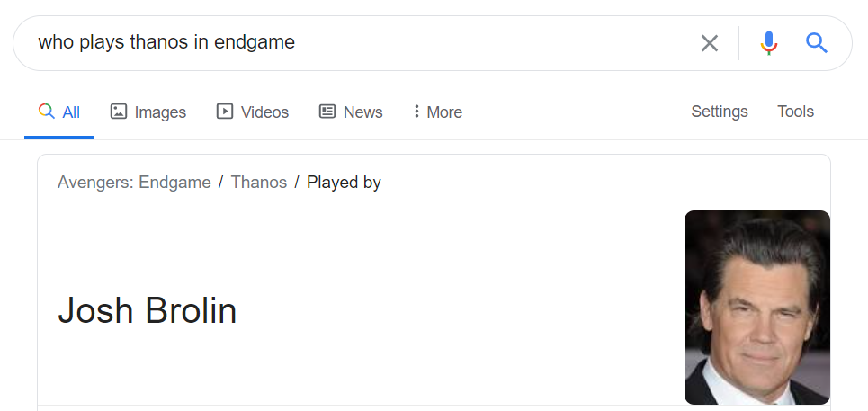Switch to the Videos results tab
This screenshot has height=411, width=868.
(253, 112)
